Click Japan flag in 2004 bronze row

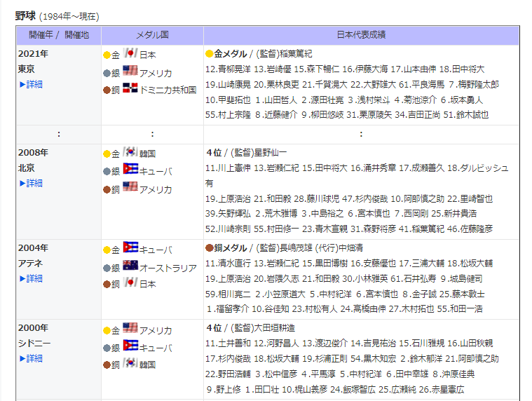pyautogui.click(x=130, y=283)
